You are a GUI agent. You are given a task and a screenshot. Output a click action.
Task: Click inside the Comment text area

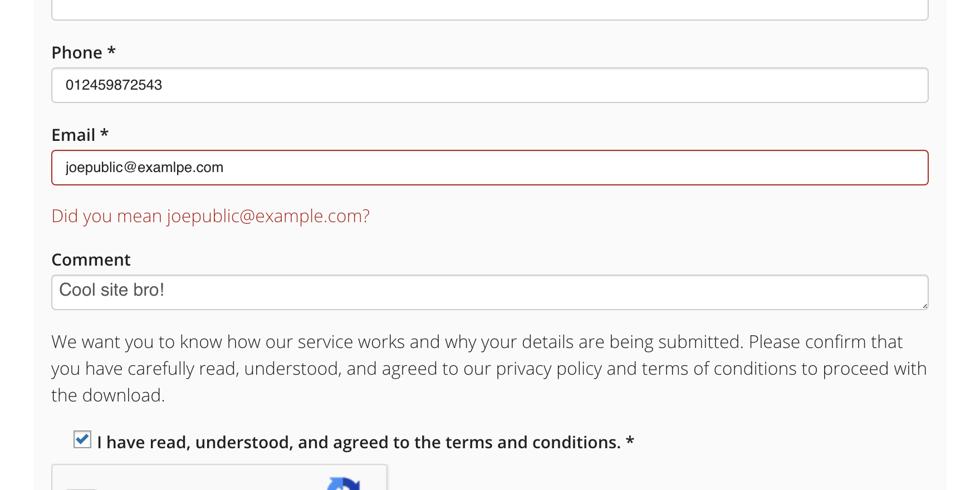[x=489, y=292]
